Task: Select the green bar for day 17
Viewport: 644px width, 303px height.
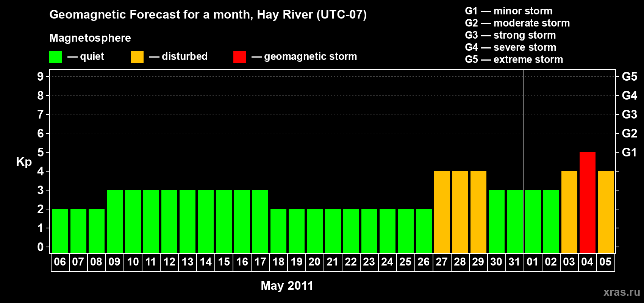Action: 260,222
